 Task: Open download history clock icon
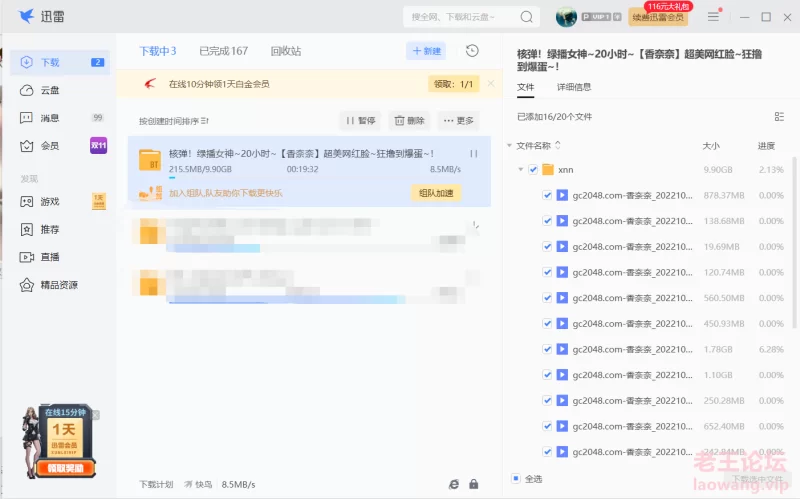click(x=472, y=51)
